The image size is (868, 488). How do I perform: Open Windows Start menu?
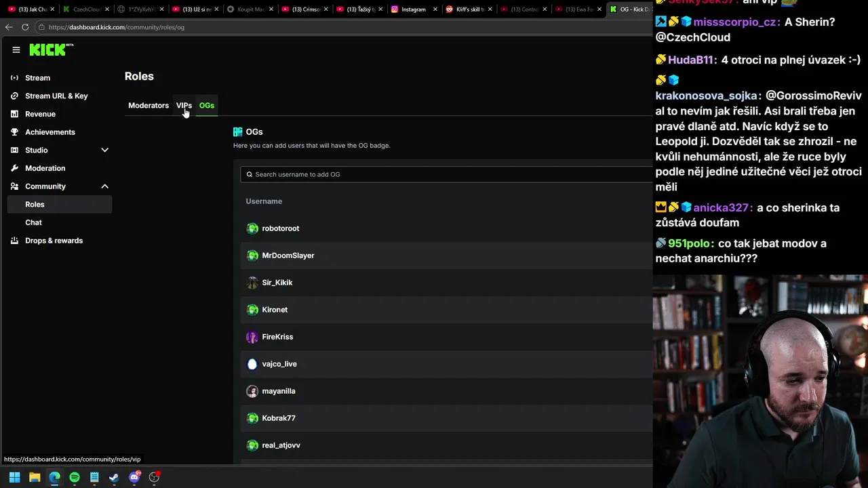[14, 477]
